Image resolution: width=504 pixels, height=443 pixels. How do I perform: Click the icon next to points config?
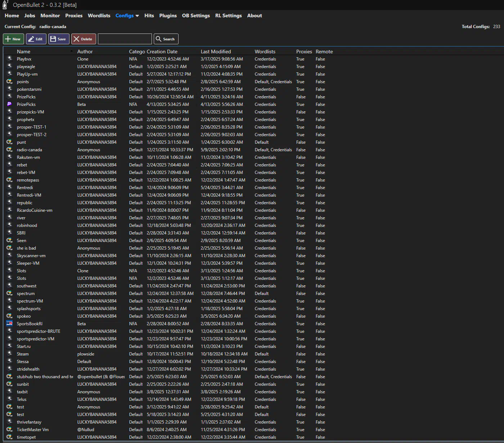(x=10, y=81)
